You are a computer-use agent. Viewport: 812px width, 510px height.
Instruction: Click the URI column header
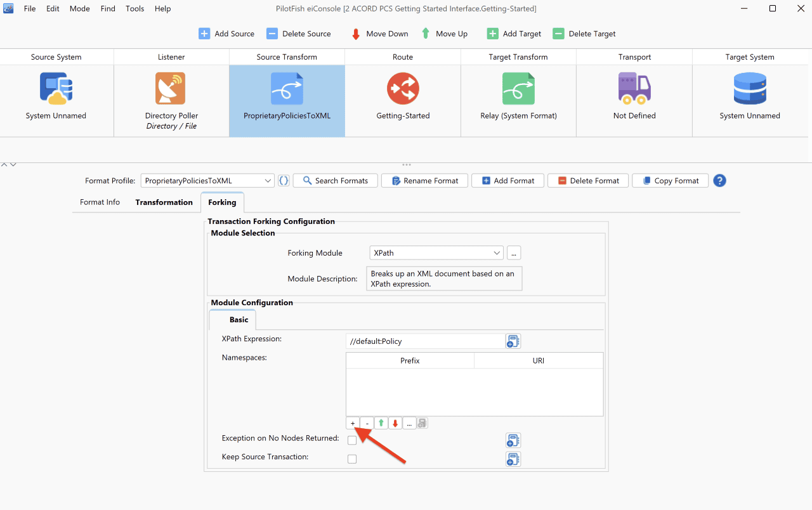pos(539,360)
